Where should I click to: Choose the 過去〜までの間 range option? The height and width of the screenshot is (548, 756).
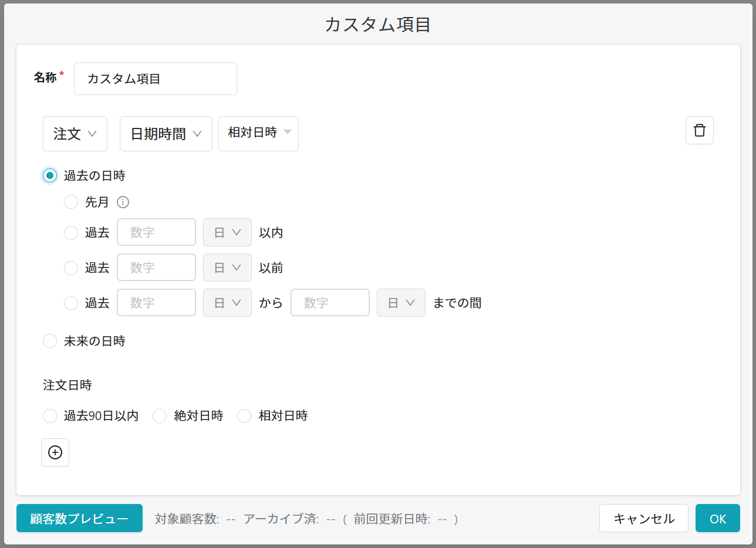[71, 303]
